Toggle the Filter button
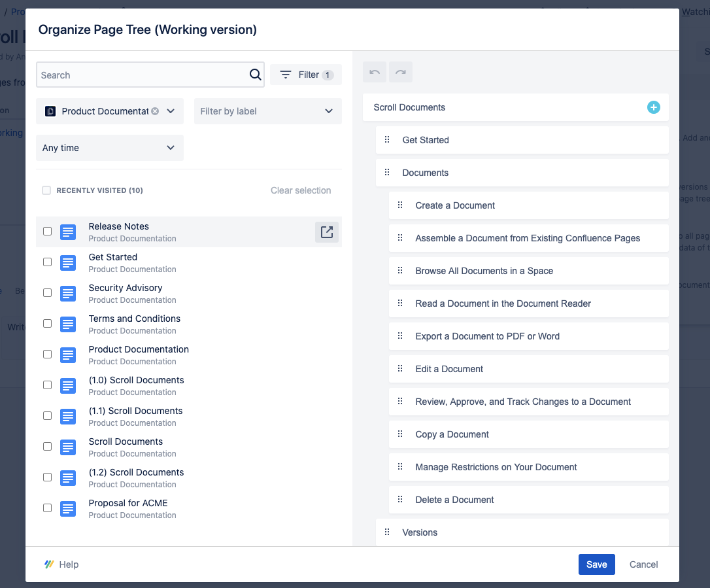 306,75
